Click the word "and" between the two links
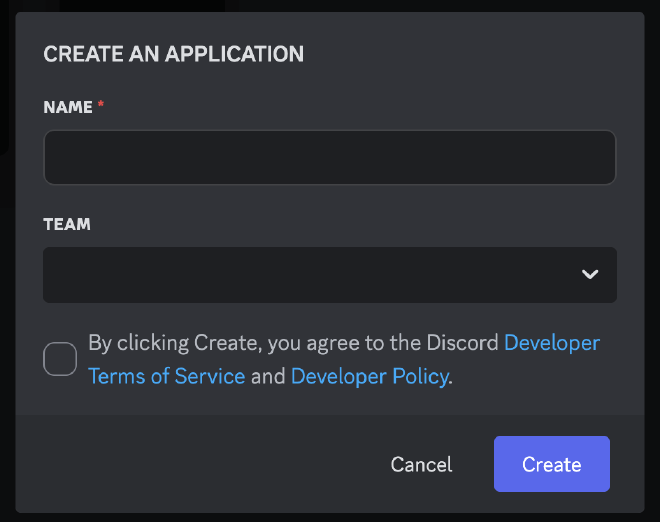660x522 pixels. [268, 377]
